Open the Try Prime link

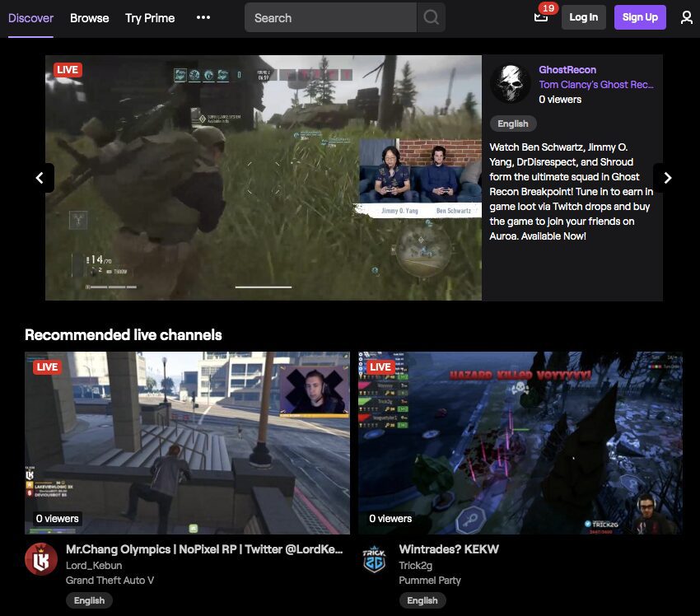(x=150, y=18)
